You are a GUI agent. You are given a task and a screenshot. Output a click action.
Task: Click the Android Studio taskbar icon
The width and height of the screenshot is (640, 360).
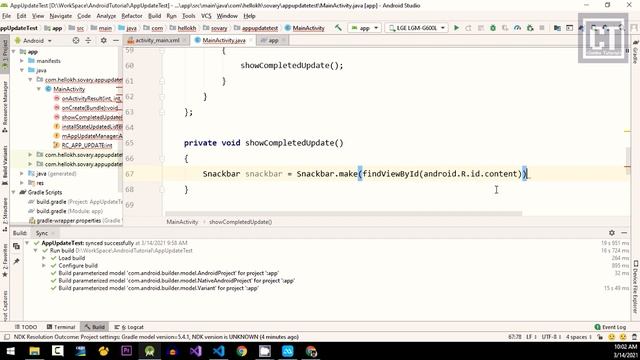pos(149,351)
